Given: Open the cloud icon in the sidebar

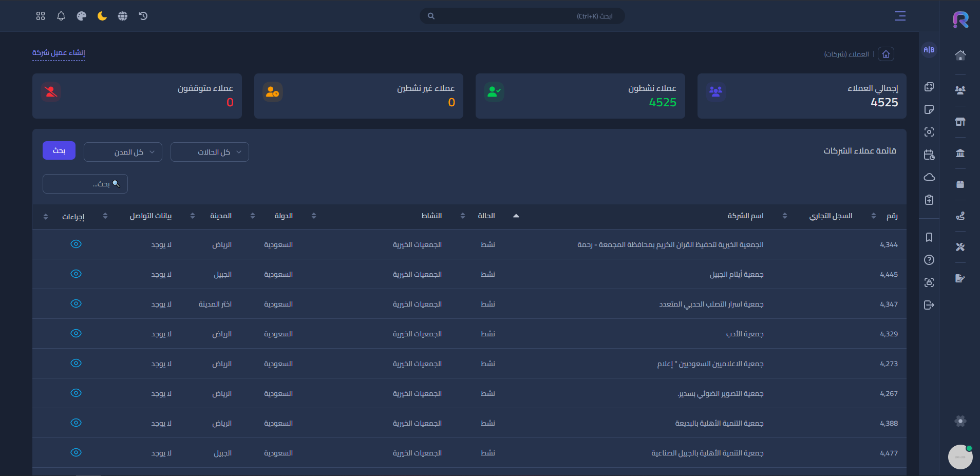Looking at the screenshot, I should point(929,177).
